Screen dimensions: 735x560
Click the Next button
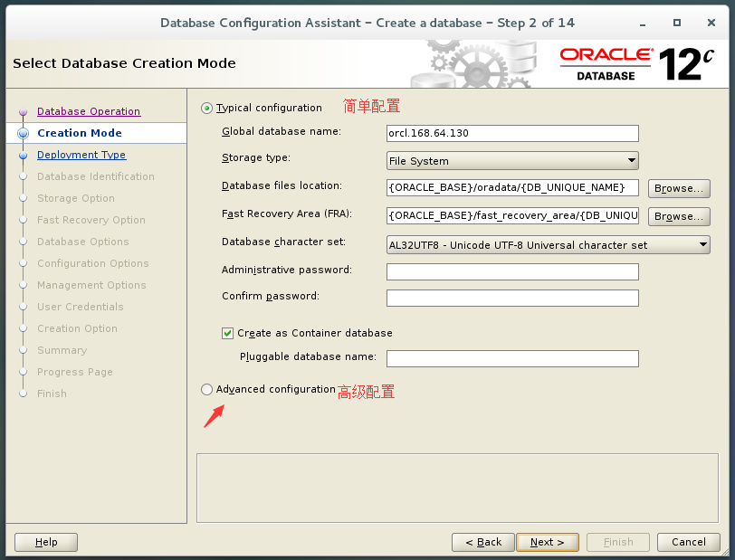547,542
